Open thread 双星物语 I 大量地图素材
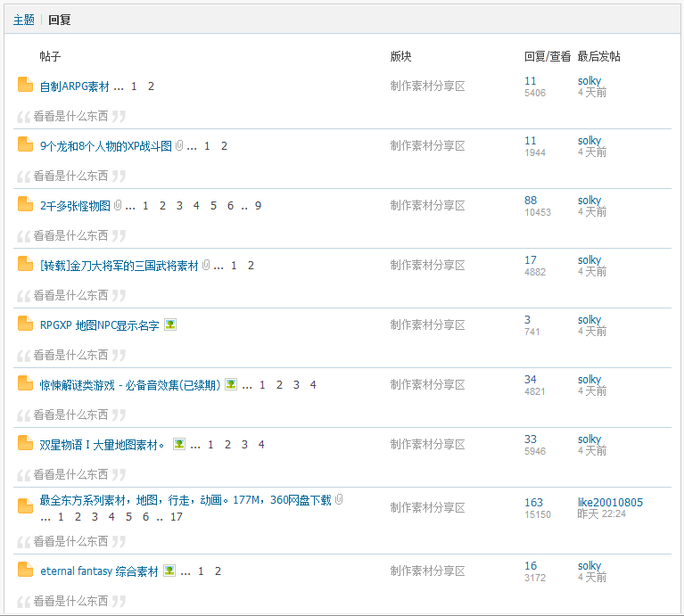684x616 pixels. pyautogui.click(x=102, y=445)
